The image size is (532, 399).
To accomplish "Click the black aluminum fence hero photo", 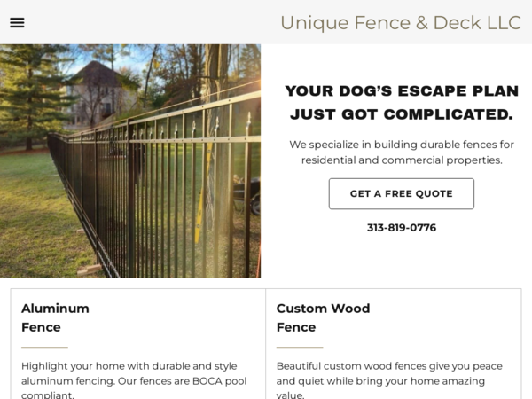I will point(130,160).
